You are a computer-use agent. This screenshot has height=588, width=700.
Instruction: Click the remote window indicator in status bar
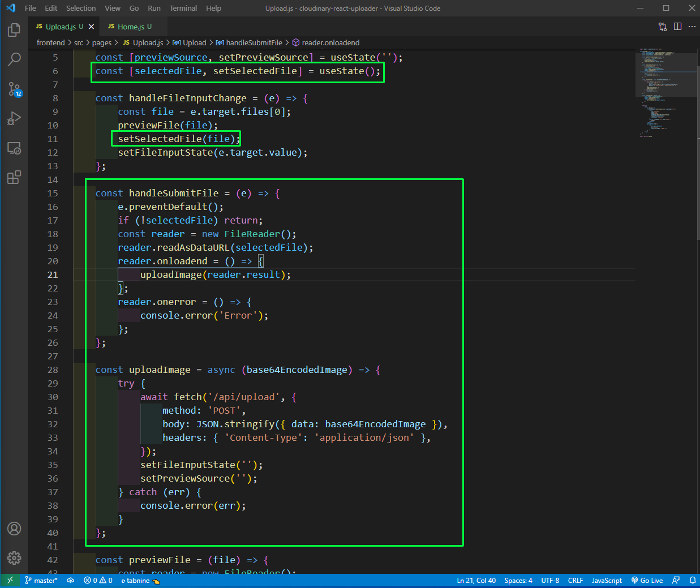[10, 580]
